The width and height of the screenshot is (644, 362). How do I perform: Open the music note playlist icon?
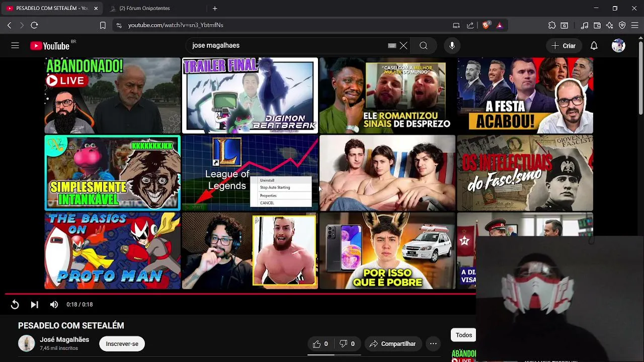584,25
